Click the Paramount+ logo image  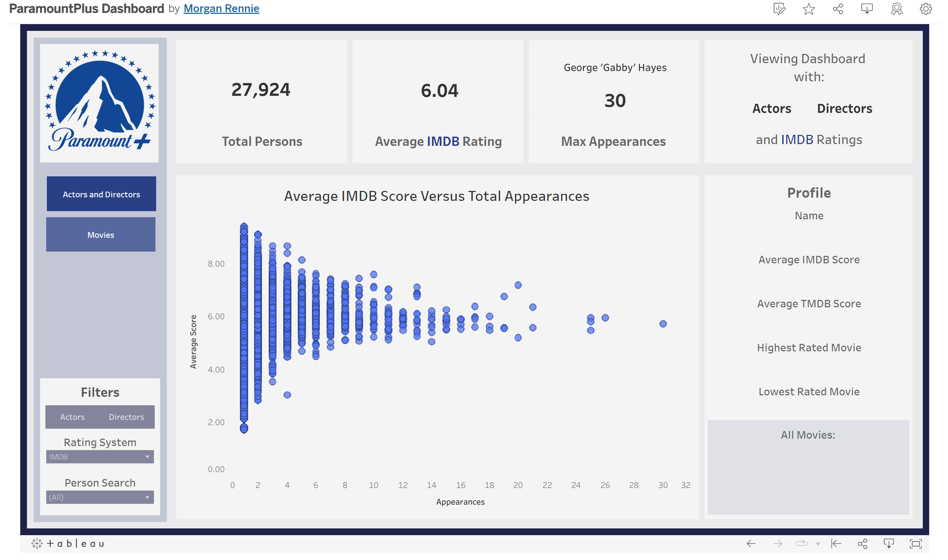point(99,103)
